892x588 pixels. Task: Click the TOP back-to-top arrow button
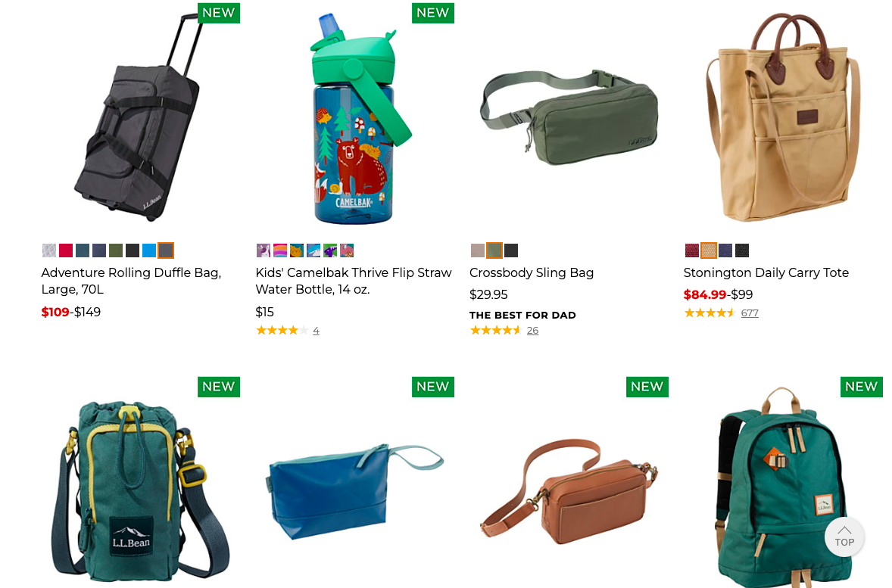(x=844, y=537)
